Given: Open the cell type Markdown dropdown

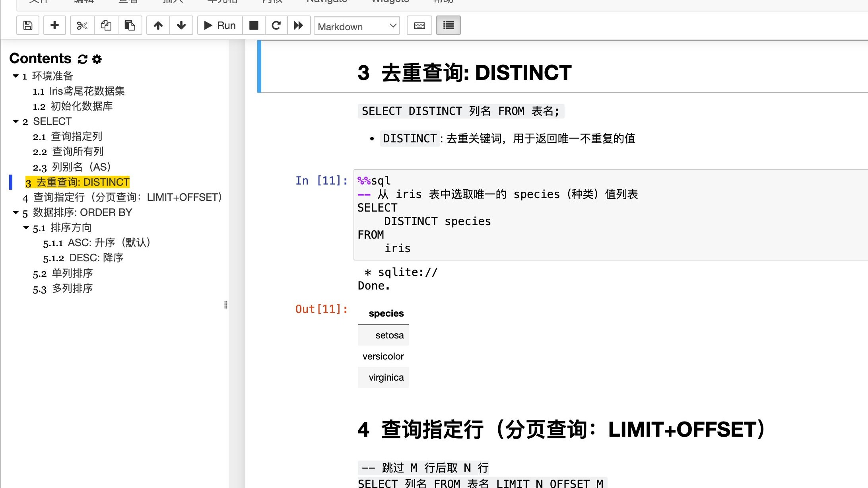Looking at the screenshot, I should (357, 26).
